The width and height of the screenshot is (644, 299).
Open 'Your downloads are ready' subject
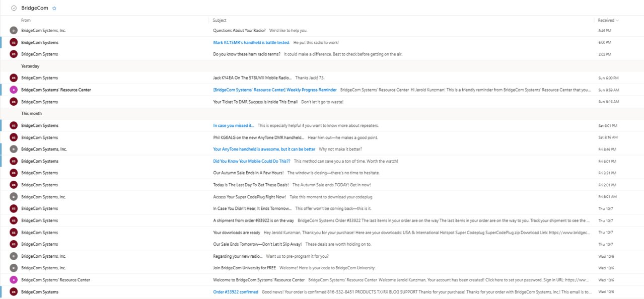tap(237, 233)
